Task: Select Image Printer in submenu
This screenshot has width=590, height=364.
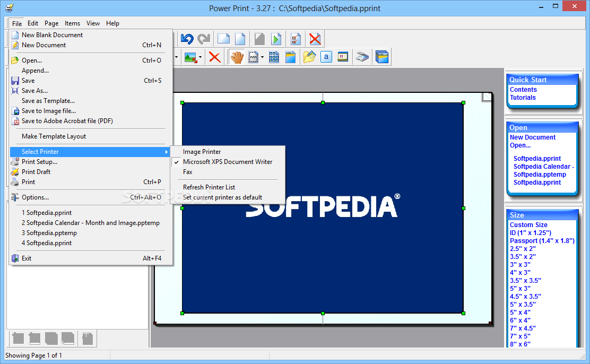Action: click(227, 152)
